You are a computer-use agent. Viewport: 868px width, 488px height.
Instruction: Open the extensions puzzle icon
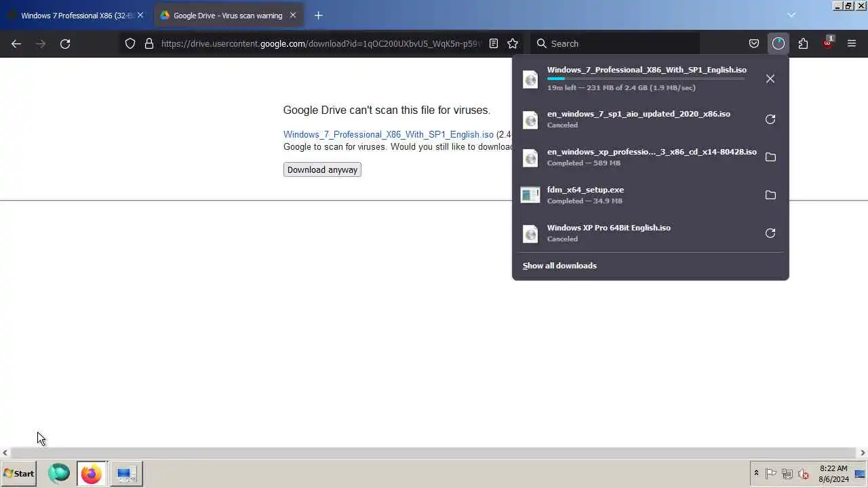(803, 43)
